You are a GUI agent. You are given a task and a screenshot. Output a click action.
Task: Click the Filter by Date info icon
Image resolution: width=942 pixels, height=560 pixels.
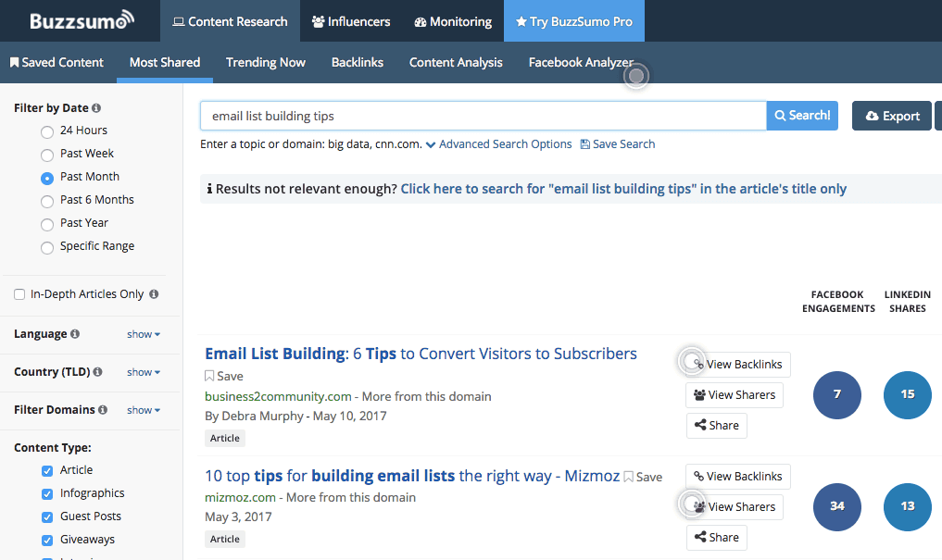(x=97, y=108)
